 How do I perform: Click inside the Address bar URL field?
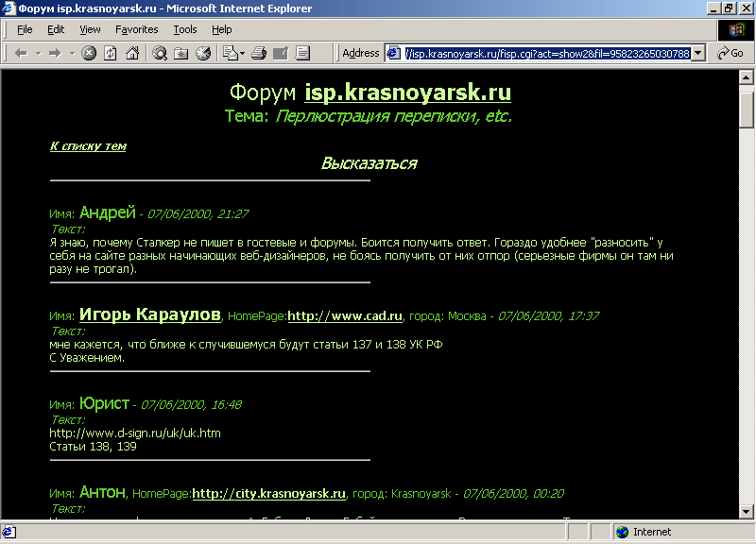547,54
